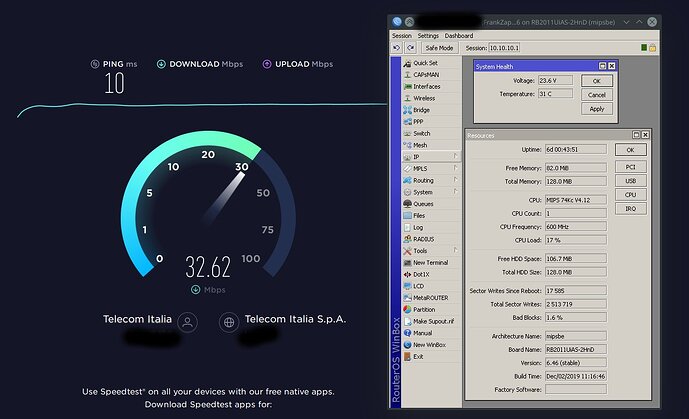This screenshot has width=689, height=419.
Task: Click the Uptime value field
Action: pyautogui.click(x=576, y=149)
